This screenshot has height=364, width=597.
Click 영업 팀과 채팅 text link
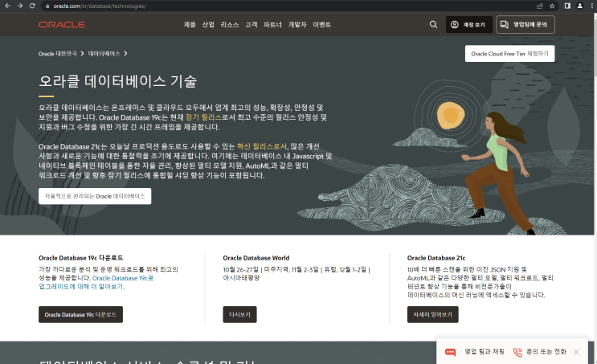[x=485, y=351]
